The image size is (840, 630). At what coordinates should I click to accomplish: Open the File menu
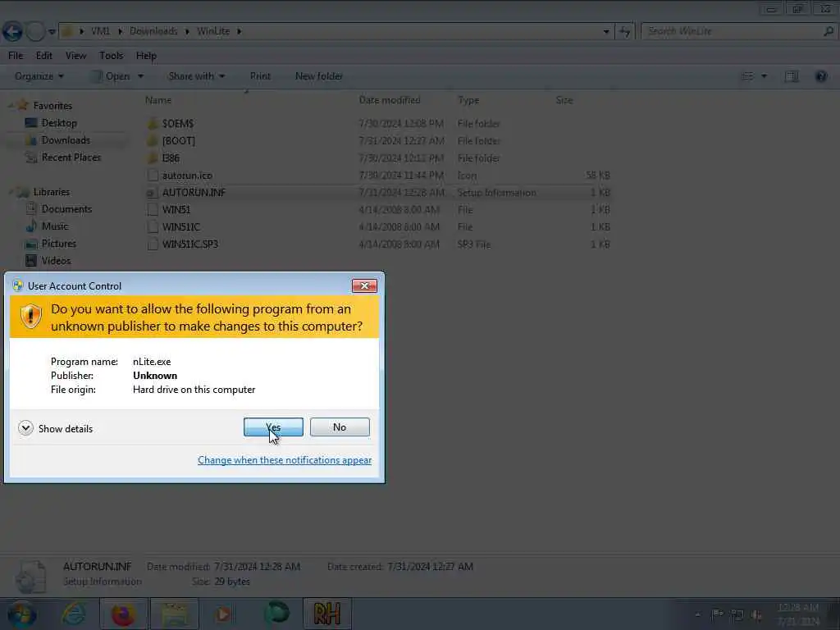(x=16, y=56)
